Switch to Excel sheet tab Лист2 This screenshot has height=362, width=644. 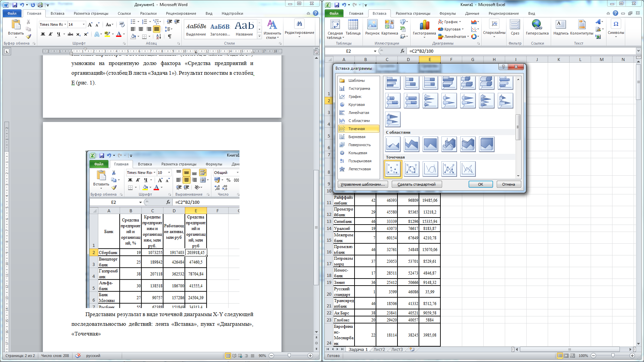(x=379, y=349)
